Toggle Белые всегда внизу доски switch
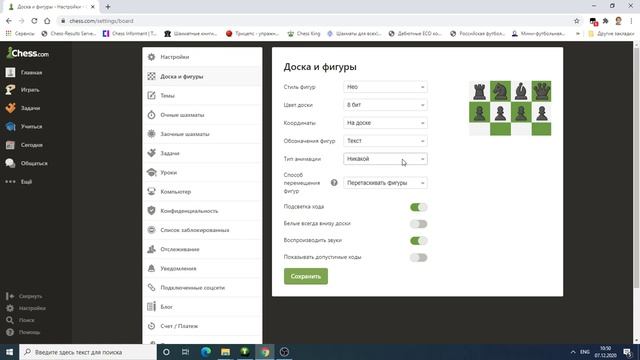Image resolution: width=640 pixels, height=360 pixels. [x=419, y=224]
